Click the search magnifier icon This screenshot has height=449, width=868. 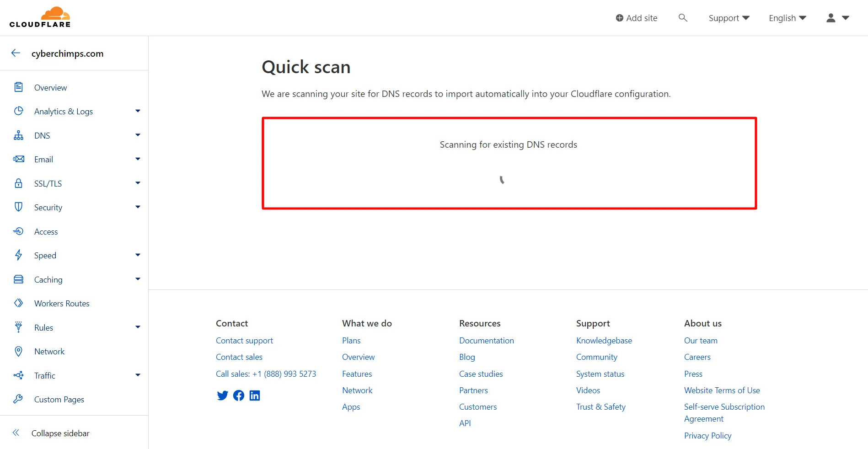pos(683,18)
